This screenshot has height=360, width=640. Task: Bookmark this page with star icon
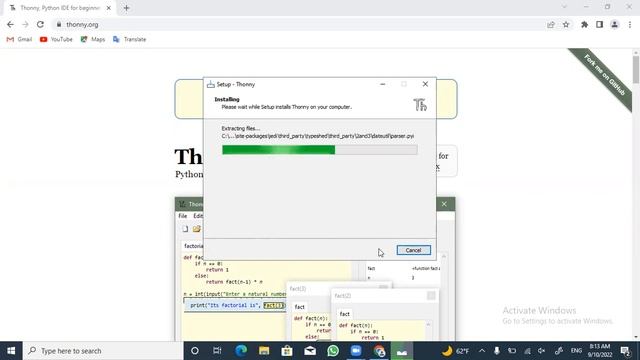(566, 24)
